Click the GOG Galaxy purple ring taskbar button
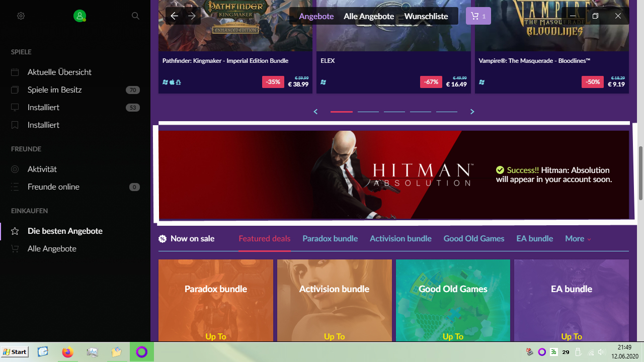Viewport: 644px width, 362px height. coord(142,352)
